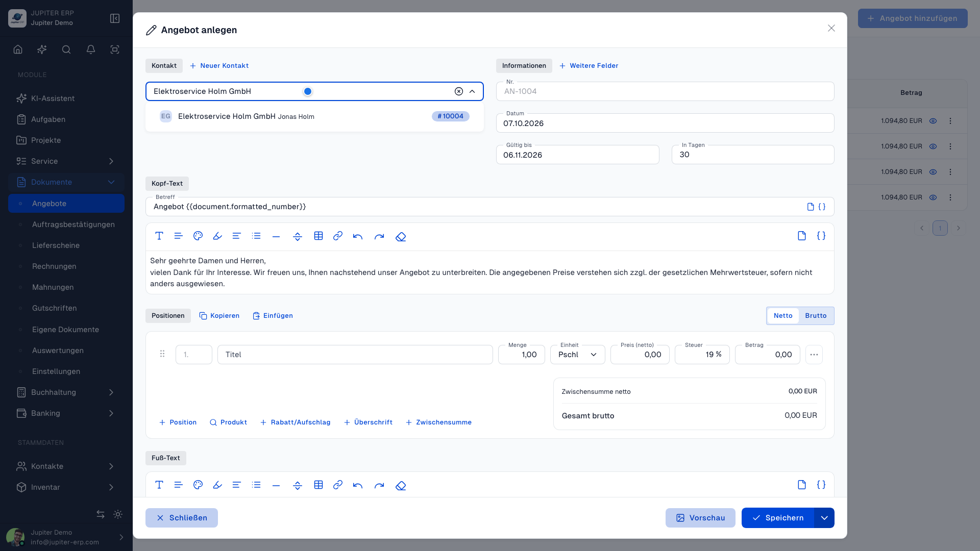Collapse the sidebar panel icon
Viewport: 980px width, 551px height.
point(115,18)
